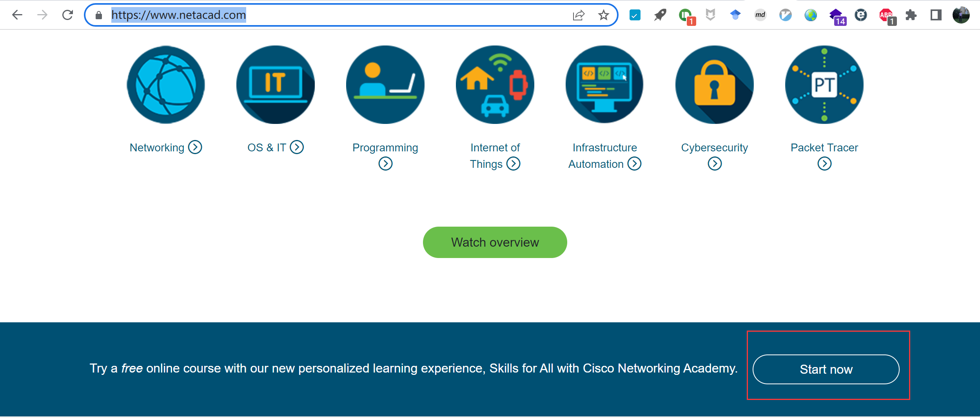Open the Internet of Things icon
This screenshot has height=418, width=980.
point(495,85)
